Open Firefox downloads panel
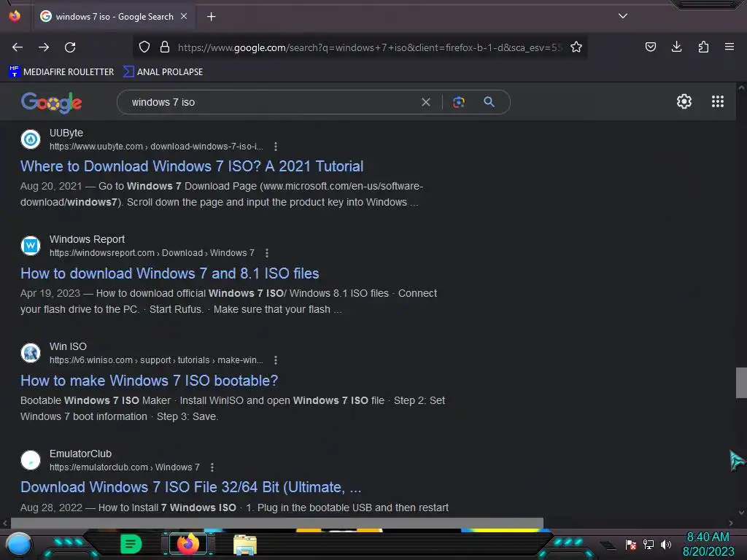 click(x=676, y=47)
